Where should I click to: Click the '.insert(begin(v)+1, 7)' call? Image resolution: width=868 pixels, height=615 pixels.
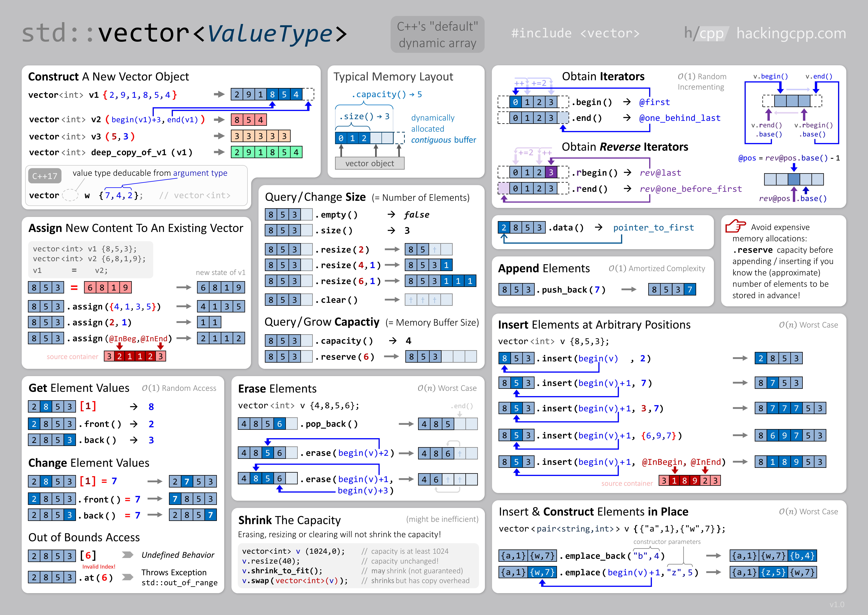coord(594,383)
